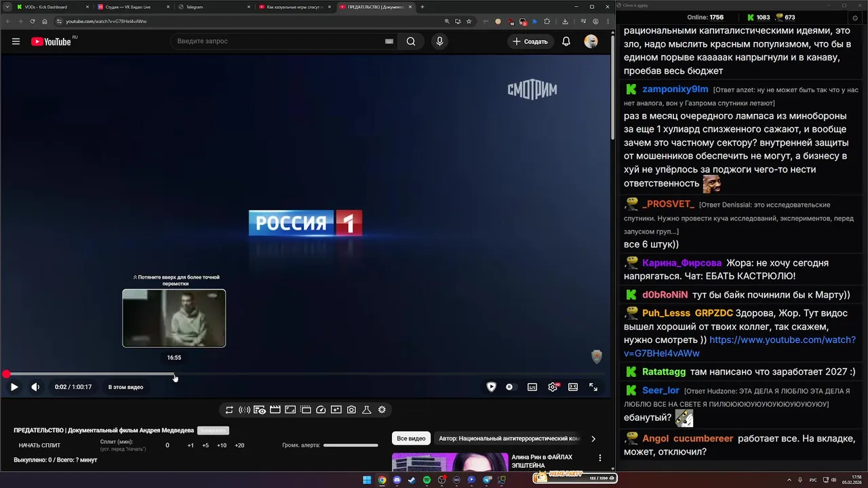Click the flask filters icon

click(x=366, y=409)
